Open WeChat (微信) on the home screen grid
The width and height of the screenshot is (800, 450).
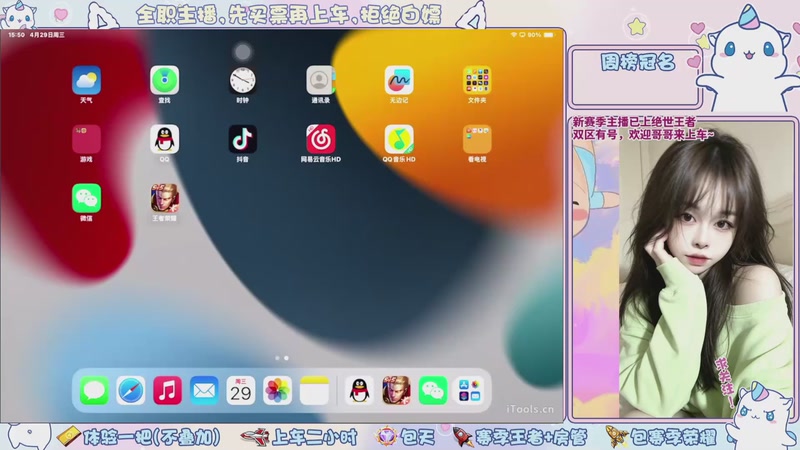[86, 198]
